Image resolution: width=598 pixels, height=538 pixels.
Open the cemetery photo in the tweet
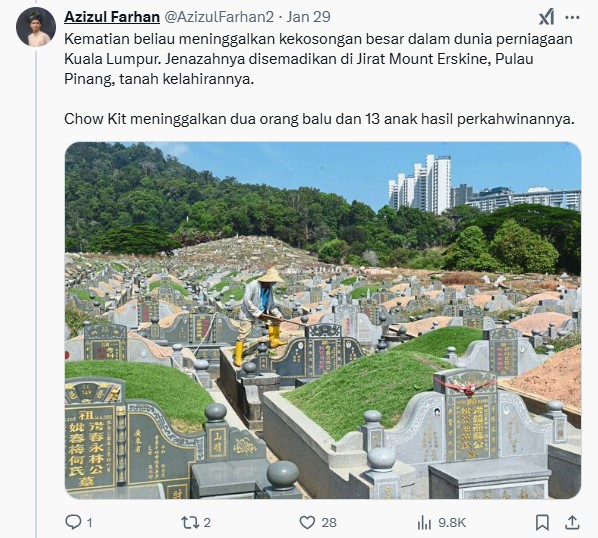(323, 320)
